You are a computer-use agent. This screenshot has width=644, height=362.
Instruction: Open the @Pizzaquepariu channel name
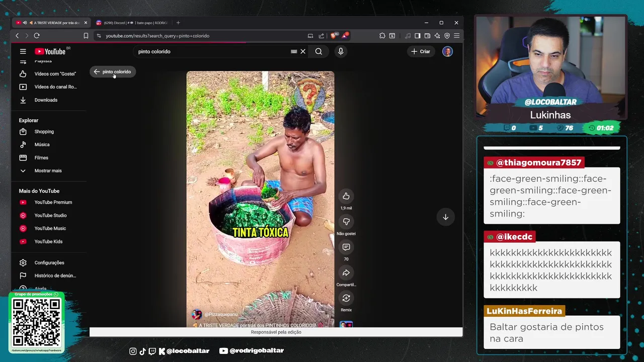coord(221,315)
